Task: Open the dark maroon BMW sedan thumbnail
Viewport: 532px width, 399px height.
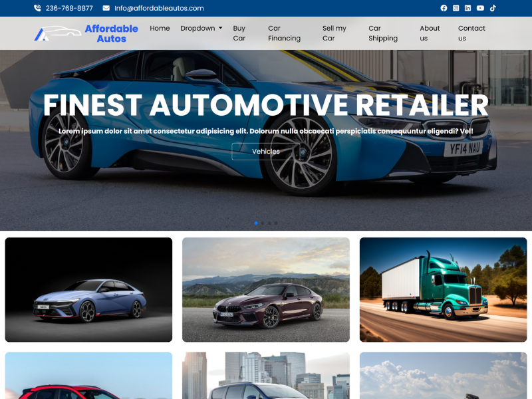Action: [265, 289]
